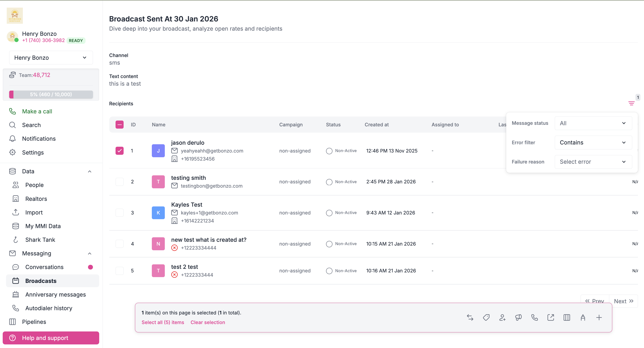Check the testing smith row checkbox
Image resolution: width=644 pixels, height=348 pixels.
[120, 182]
